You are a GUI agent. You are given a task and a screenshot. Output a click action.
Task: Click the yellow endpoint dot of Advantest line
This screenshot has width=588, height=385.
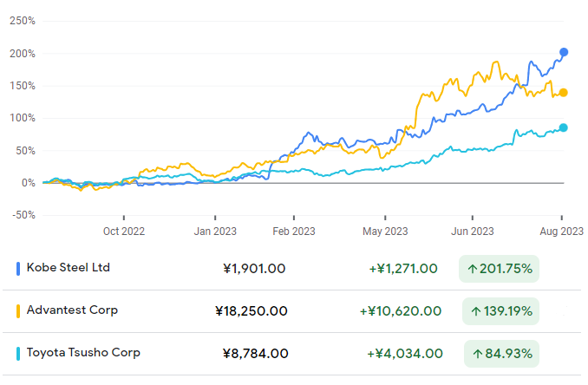564,93
